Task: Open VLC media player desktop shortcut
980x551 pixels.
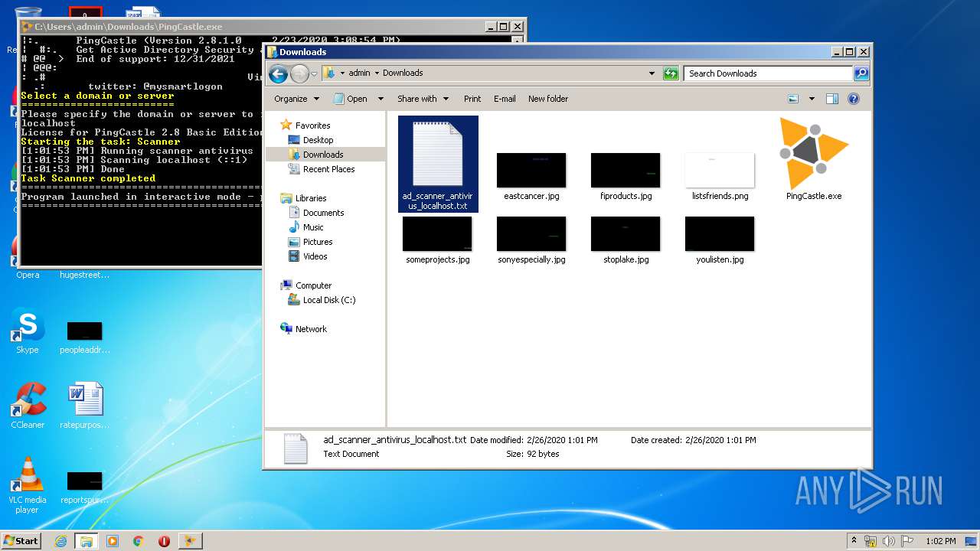Action: click(28, 485)
